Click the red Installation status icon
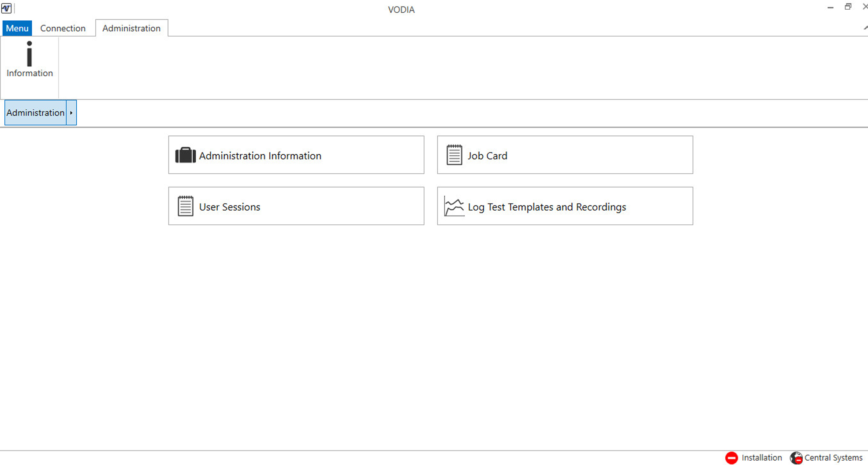Screen dimensions: 868x465 point(731,458)
